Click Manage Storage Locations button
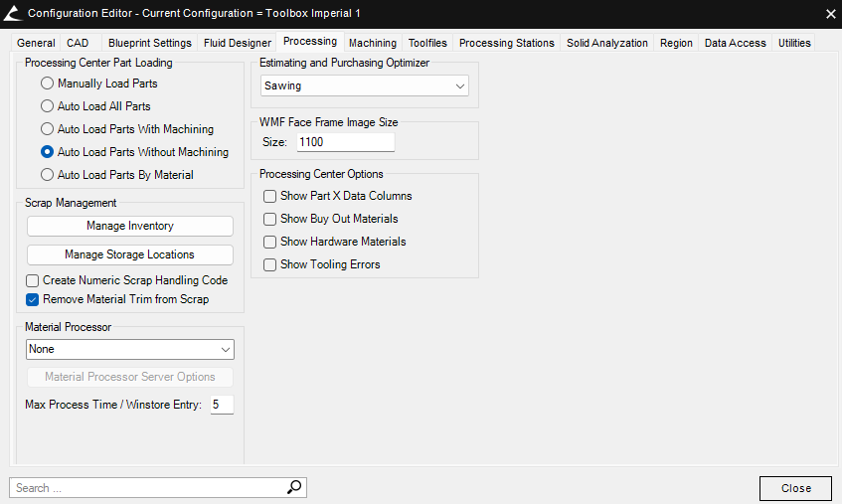 (x=129, y=254)
